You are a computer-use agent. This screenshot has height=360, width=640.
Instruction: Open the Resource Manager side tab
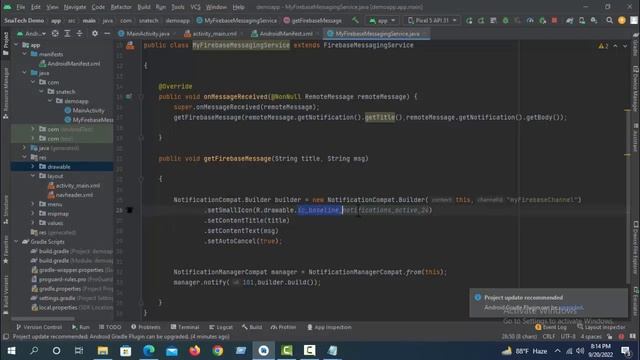5,92
